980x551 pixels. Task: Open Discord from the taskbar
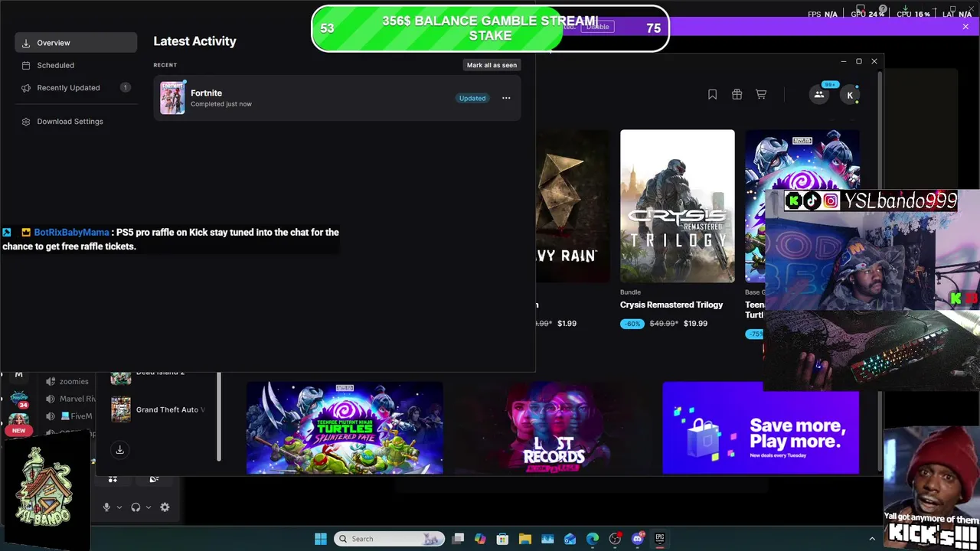(638, 539)
